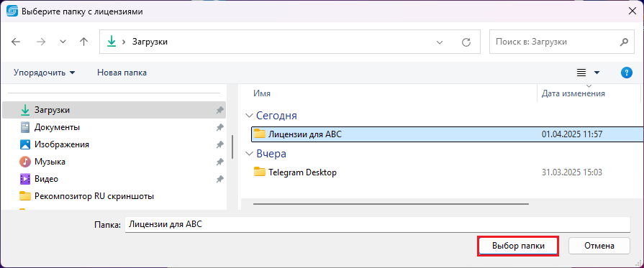
Task: Click the date 31.03.2025 15:03
Action: pos(572,172)
